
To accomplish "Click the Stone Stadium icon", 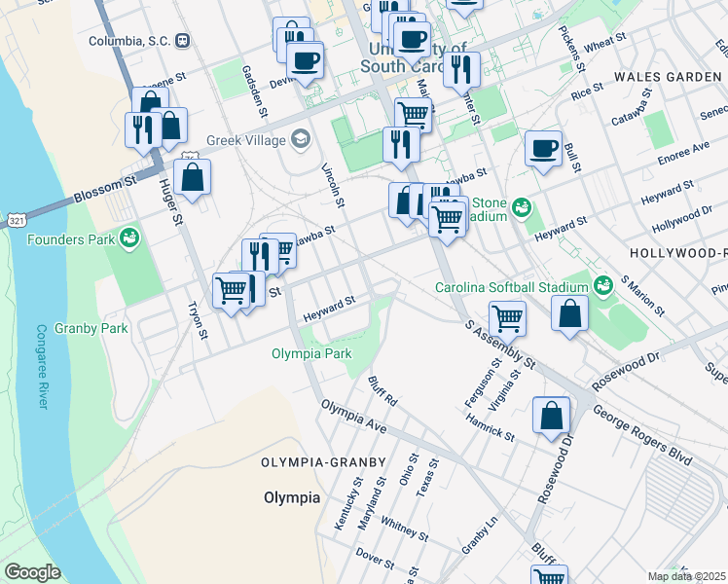I will [x=521, y=209].
